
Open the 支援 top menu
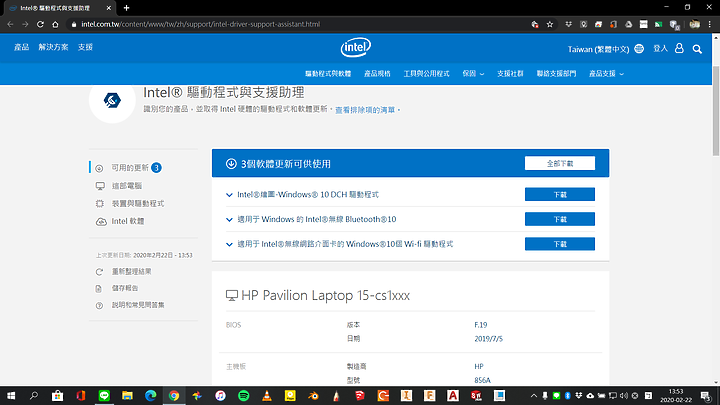(x=85, y=47)
